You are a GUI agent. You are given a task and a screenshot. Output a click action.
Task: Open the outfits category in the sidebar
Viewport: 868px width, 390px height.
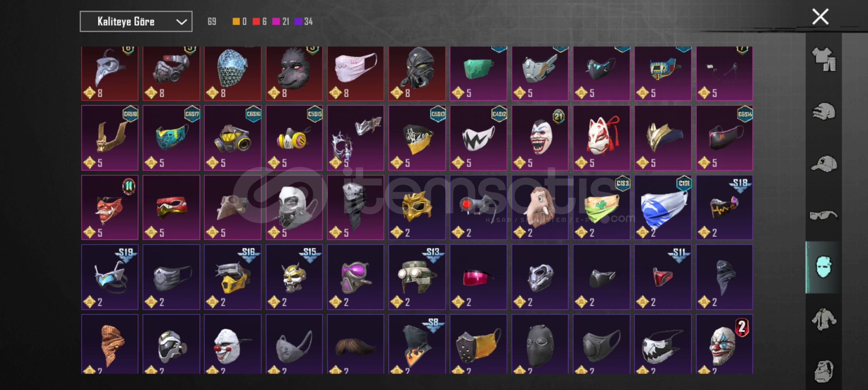[x=824, y=59]
